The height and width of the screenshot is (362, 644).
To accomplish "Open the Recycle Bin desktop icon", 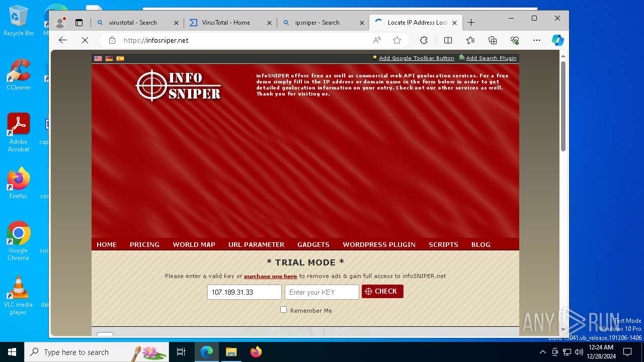I will (18, 21).
